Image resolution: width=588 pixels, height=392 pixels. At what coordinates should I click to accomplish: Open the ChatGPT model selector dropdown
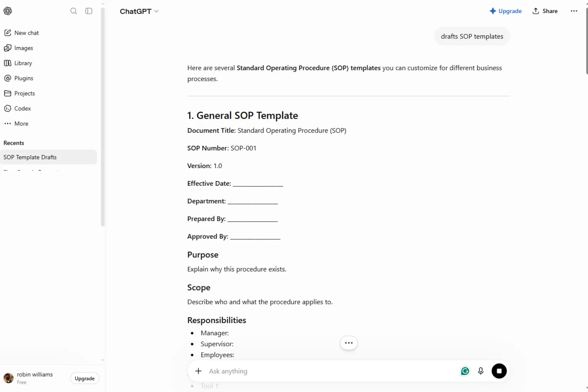coord(139,11)
